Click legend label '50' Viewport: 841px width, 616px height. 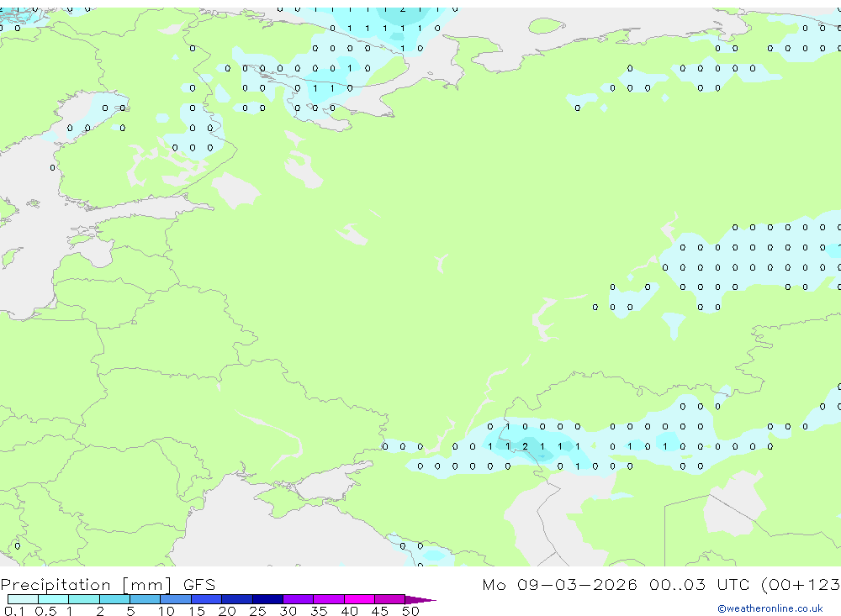(x=410, y=611)
